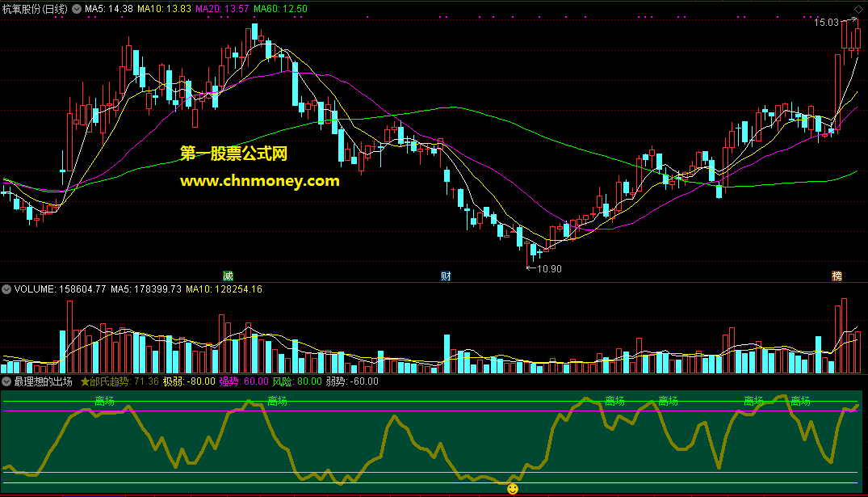Click the green 减 event marker
Image resolution: width=868 pixels, height=497 pixels.
(228, 276)
